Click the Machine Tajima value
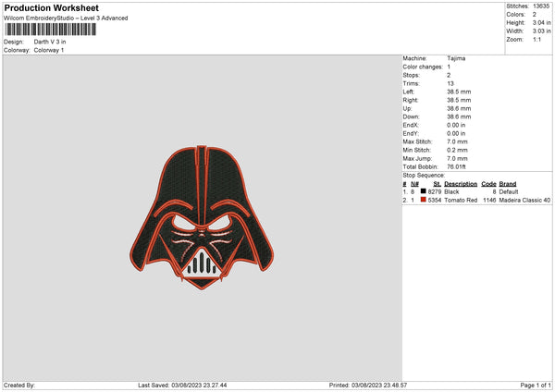 456,58
